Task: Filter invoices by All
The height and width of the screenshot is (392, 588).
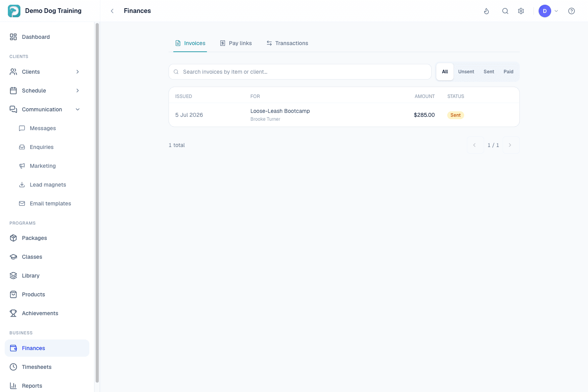Action: click(x=445, y=72)
